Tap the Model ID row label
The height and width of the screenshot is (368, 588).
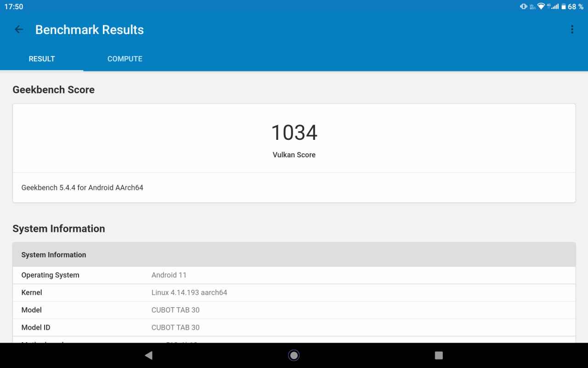[36, 328]
